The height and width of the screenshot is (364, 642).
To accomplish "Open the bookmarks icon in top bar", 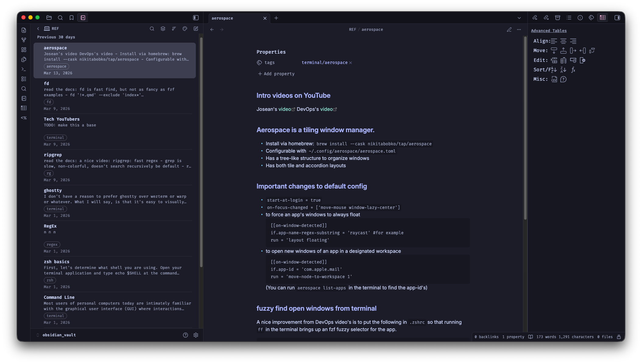I will click(x=72, y=18).
